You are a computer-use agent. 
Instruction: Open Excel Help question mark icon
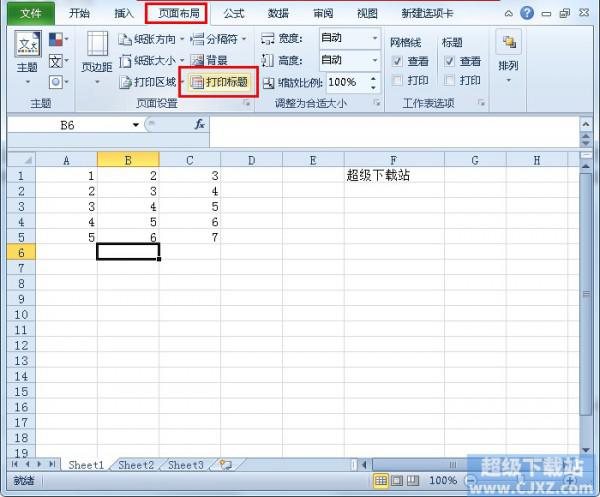pyautogui.click(x=527, y=13)
